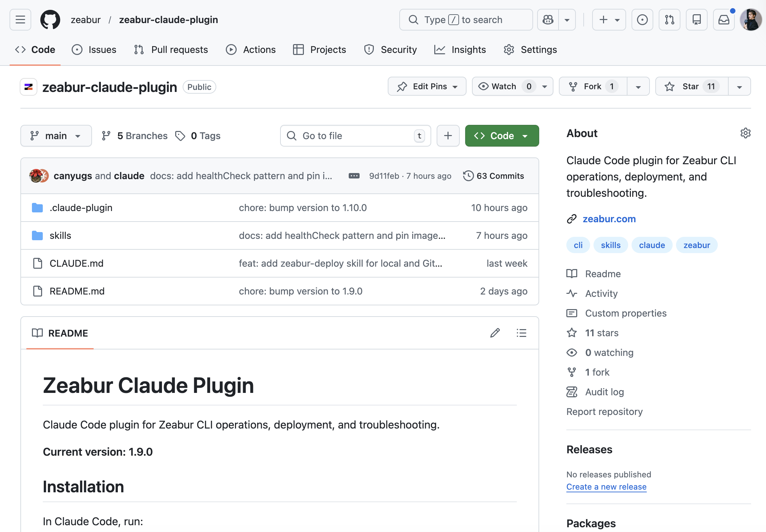Open GitHub Copilot chat
The height and width of the screenshot is (532, 766).
548,19
